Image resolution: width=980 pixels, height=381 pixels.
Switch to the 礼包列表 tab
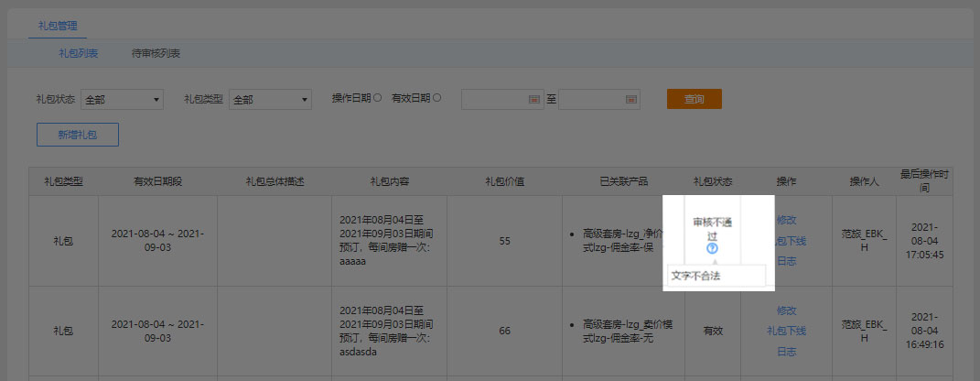pyautogui.click(x=79, y=54)
